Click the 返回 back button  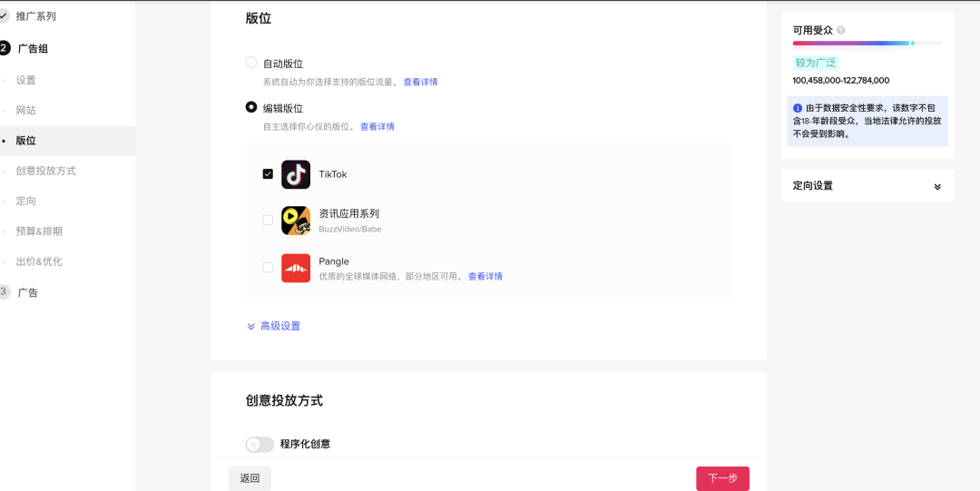250,478
